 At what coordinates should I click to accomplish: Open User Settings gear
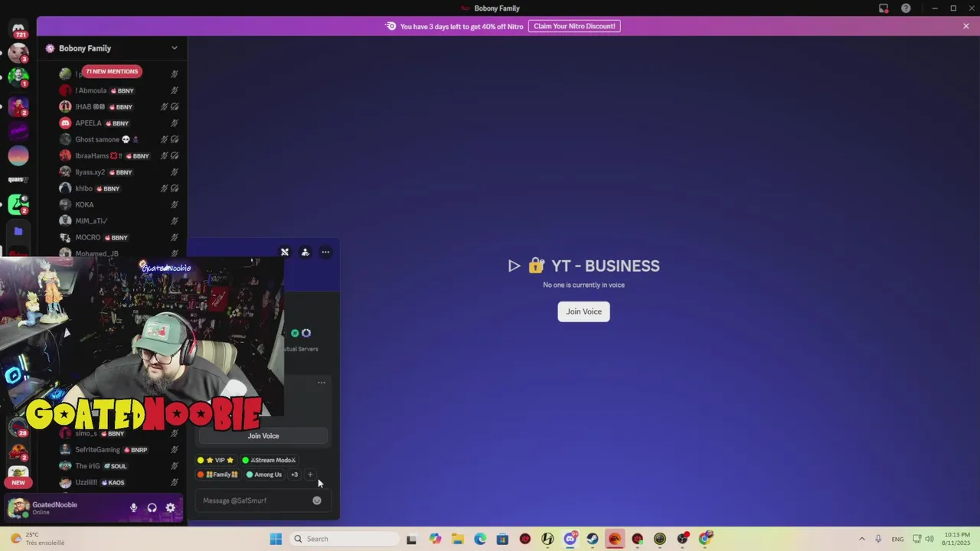pos(170,508)
